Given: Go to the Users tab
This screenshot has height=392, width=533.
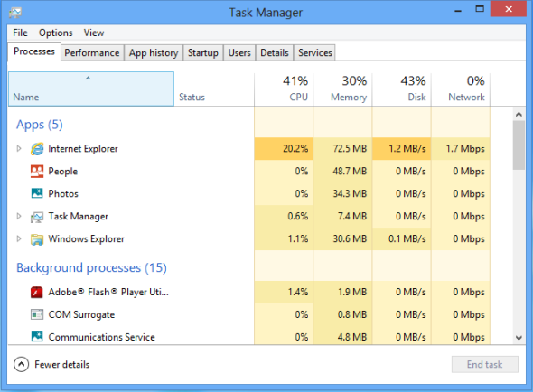Looking at the screenshot, I should pyautogui.click(x=239, y=53).
